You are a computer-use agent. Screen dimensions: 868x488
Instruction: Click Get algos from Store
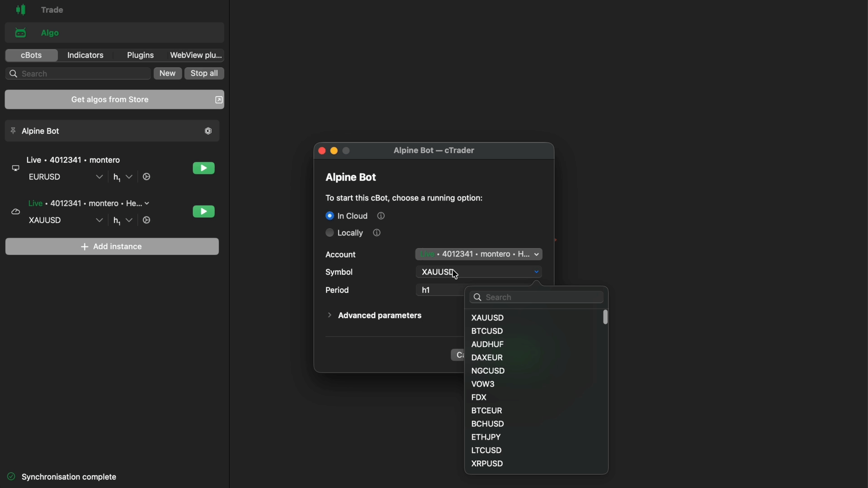pyautogui.click(x=114, y=100)
